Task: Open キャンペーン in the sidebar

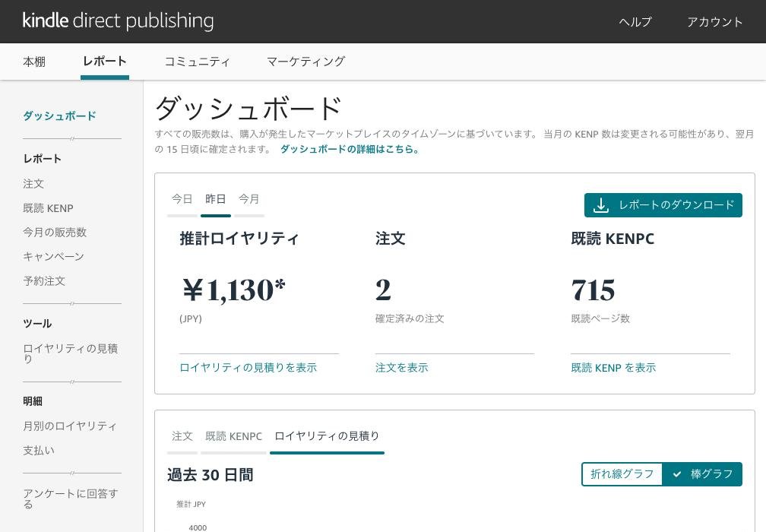Action: coord(54,256)
